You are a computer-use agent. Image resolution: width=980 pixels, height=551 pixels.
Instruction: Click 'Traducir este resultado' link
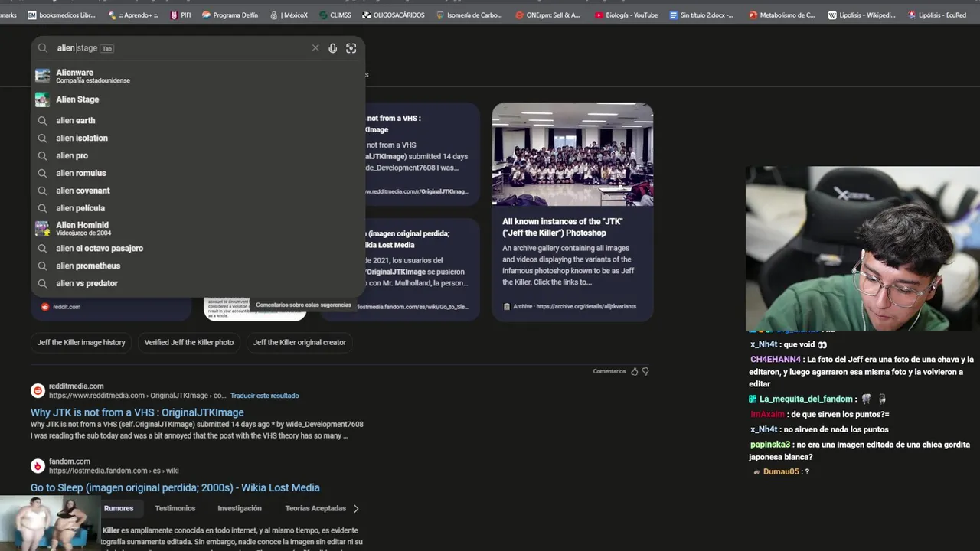pos(264,396)
